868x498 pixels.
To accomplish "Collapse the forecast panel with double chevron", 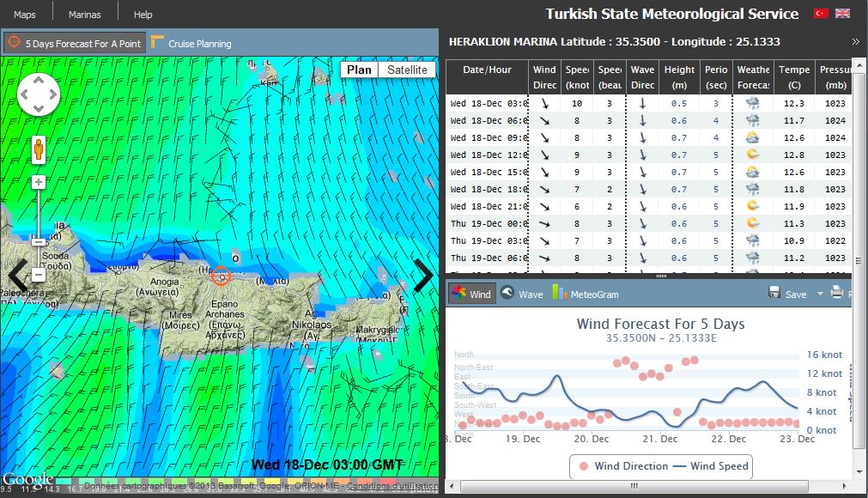I will (855, 41).
